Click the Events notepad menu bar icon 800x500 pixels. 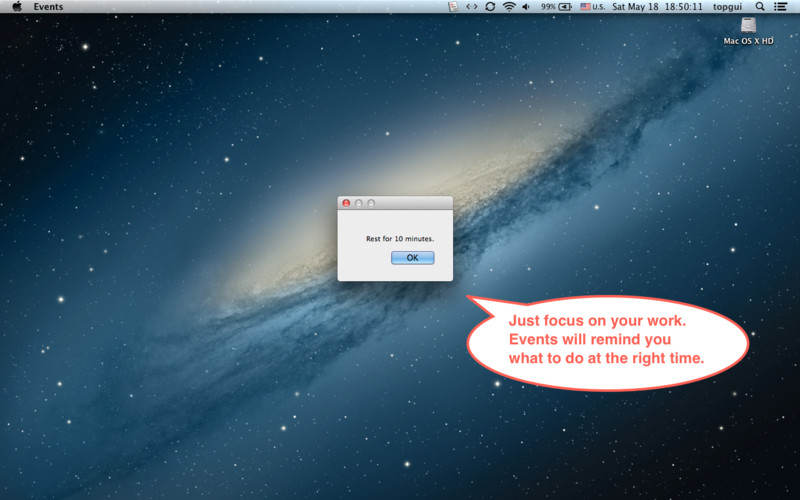click(x=453, y=7)
